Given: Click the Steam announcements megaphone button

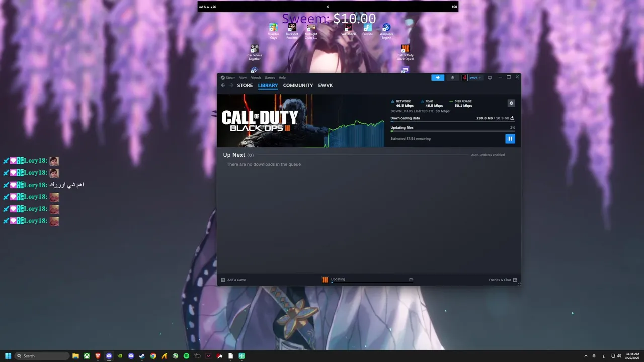Looking at the screenshot, I should pos(438,78).
